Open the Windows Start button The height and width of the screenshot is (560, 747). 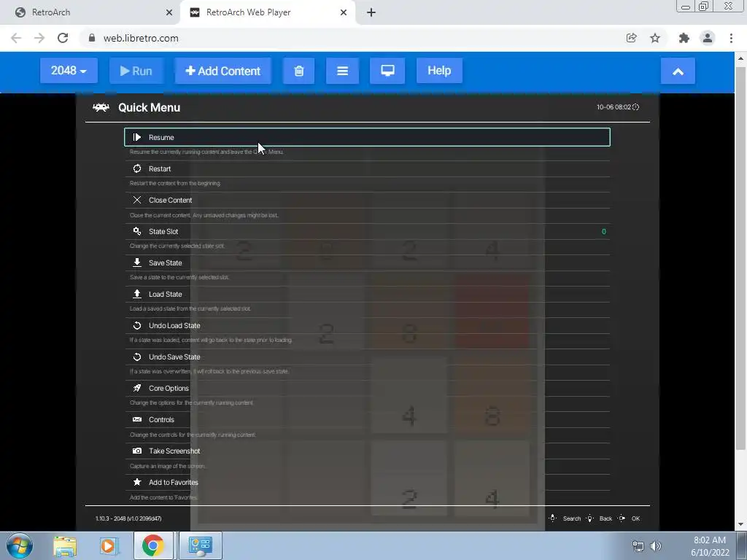point(20,545)
